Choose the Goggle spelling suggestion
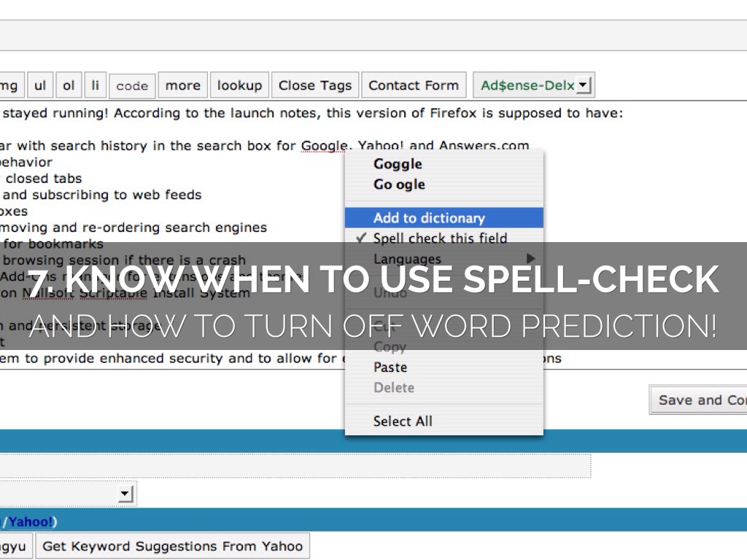This screenshot has width=747, height=560. (398, 164)
